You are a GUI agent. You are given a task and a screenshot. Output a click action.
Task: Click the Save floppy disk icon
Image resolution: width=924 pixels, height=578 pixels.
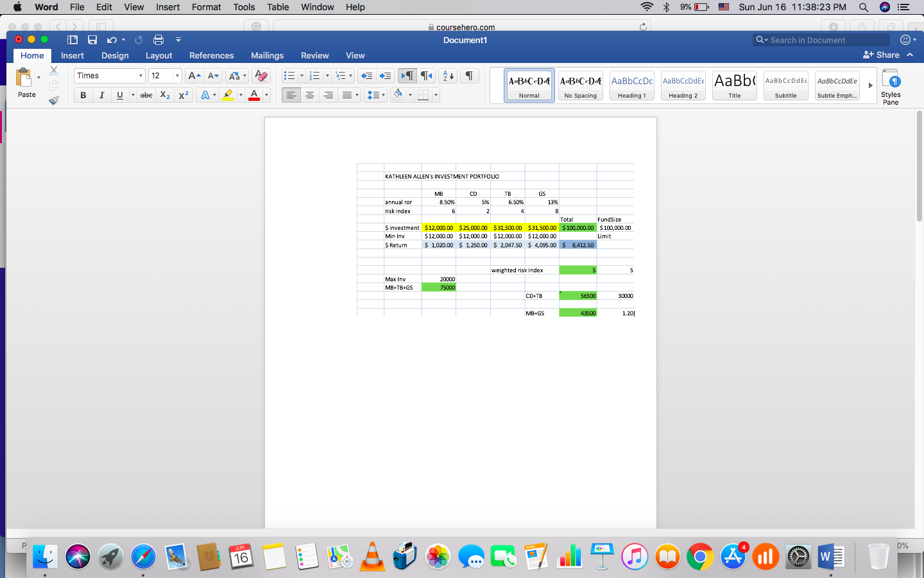pyautogui.click(x=92, y=40)
